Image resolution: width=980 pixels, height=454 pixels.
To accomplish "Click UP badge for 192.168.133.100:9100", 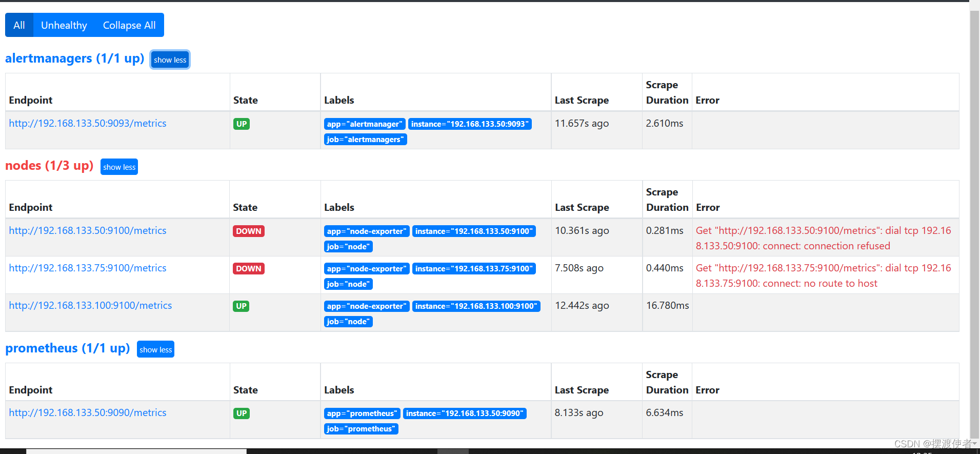I will click(241, 306).
